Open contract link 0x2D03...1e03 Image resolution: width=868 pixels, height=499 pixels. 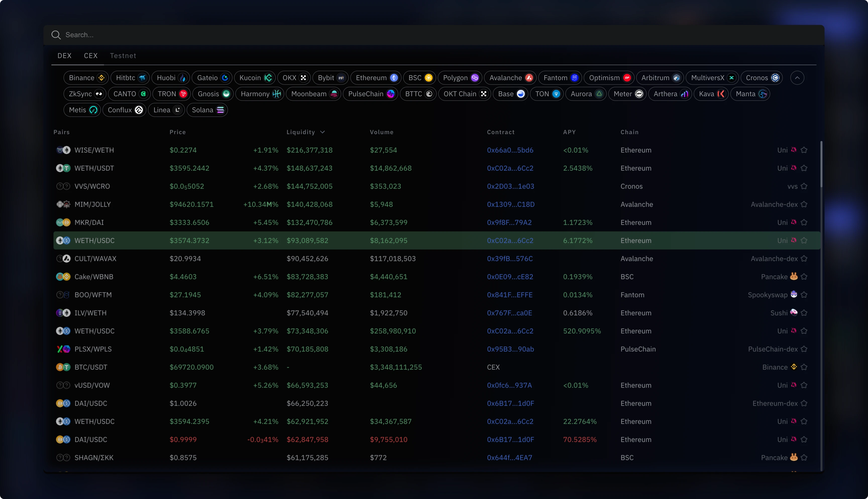click(x=510, y=186)
